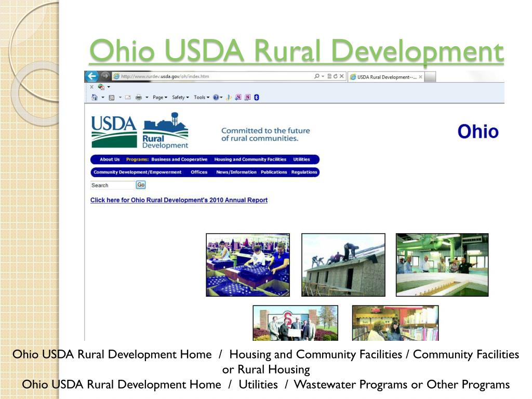Open the Regulations navigation item
This screenshot has width=532, height=399.
[x=304, y=172]
